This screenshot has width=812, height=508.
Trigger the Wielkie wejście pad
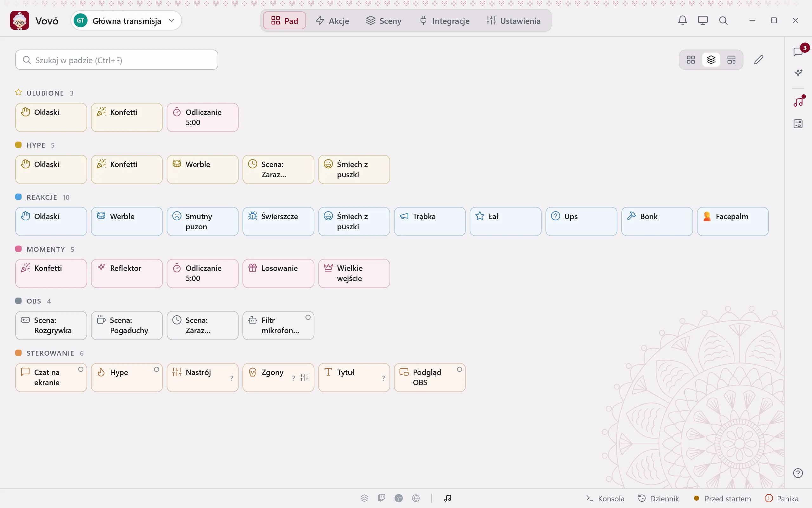(354, 273)
